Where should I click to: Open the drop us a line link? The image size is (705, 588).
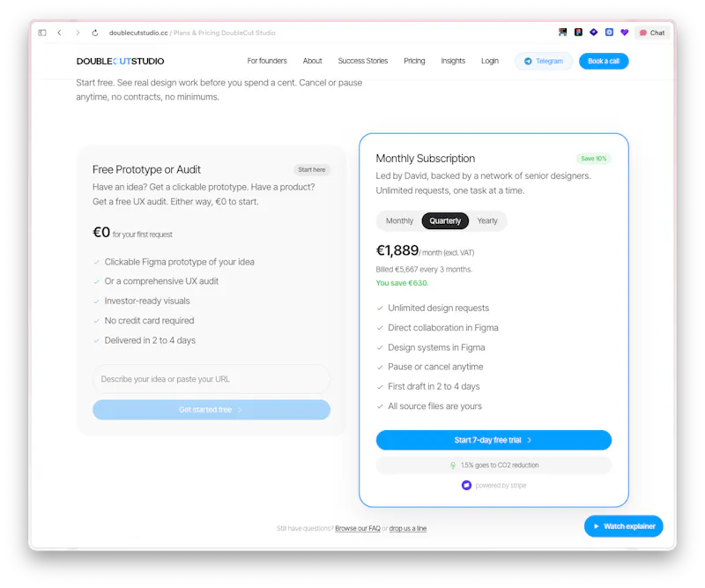(x=407, y=528)
